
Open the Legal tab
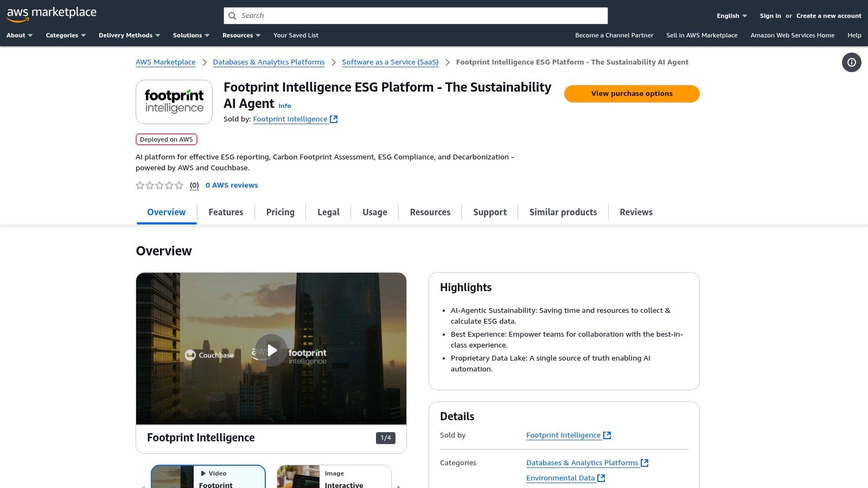[x=329, y=212]
